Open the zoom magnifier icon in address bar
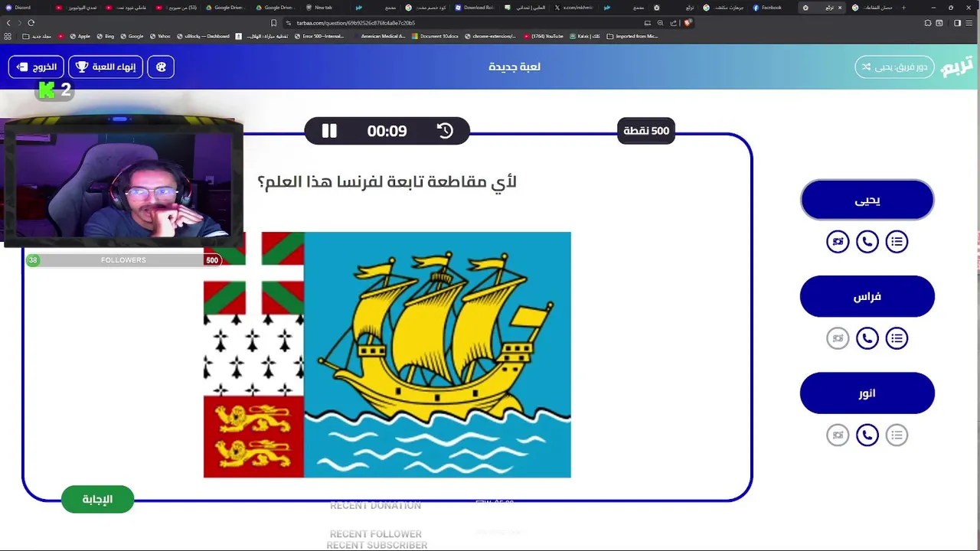 point(660,23)
